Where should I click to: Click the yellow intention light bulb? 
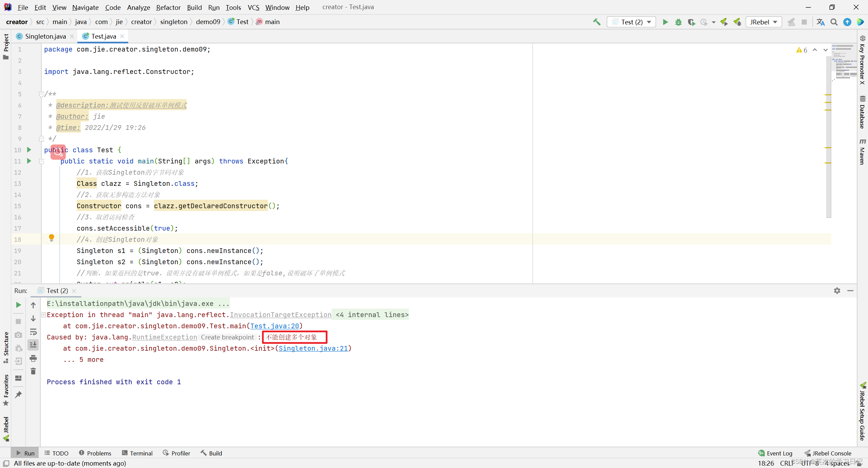[x=52, y=237]
